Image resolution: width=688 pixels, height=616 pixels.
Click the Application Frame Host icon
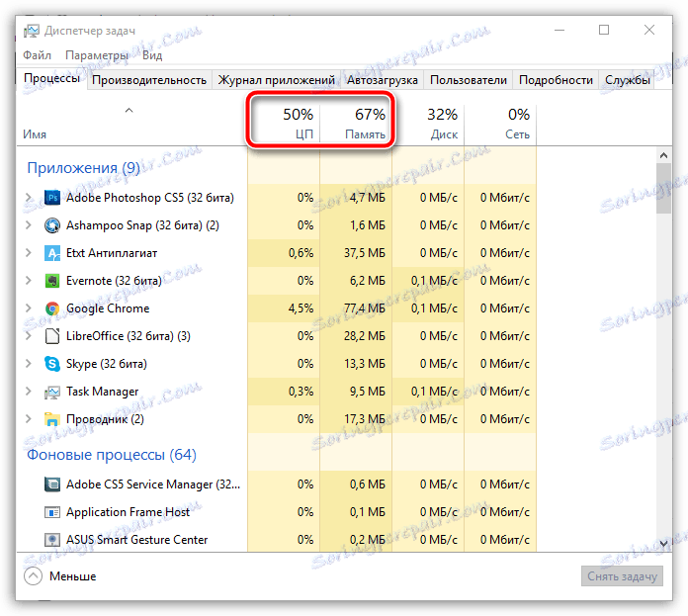pos(52,512)
